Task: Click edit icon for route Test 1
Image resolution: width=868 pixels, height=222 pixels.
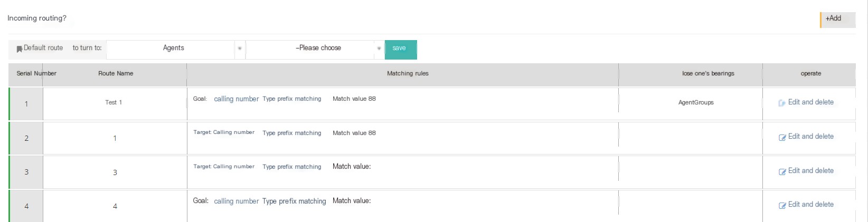Action: click(x=782, y=103)
